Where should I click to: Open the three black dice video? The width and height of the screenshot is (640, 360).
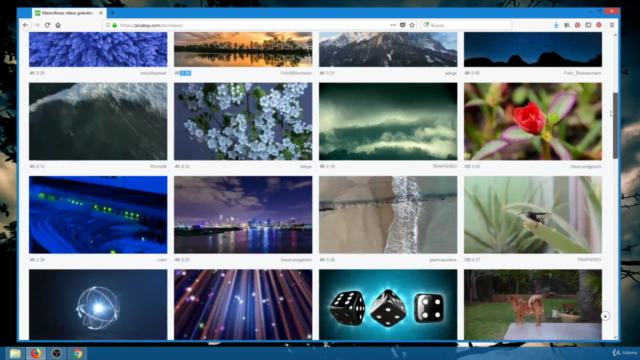coord(388,304)
